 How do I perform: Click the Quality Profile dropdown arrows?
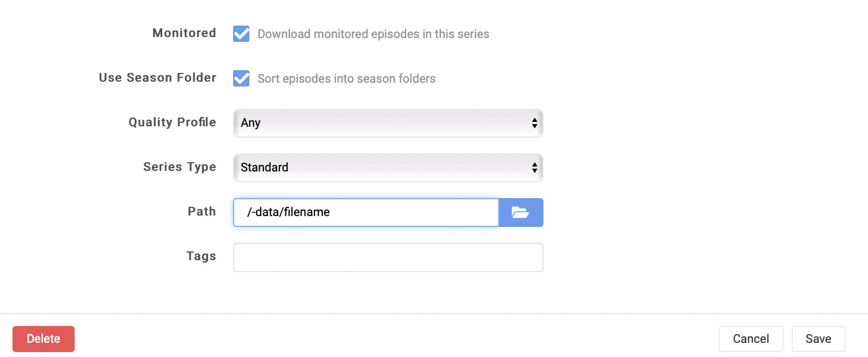[x=534, y=123]
